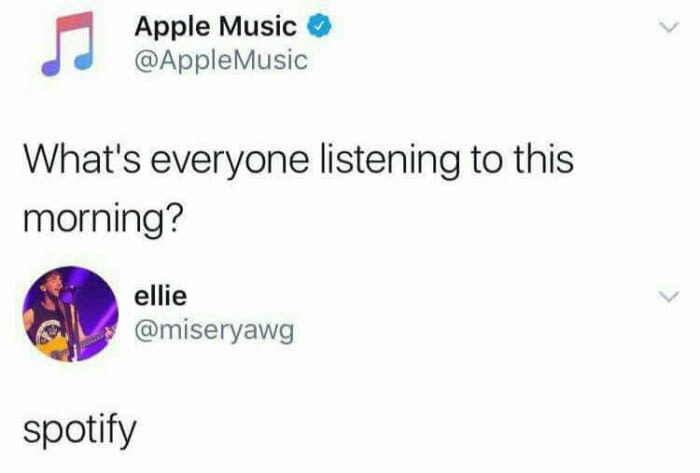Screen dimensions: 700x473
Task: Open the Apple Music note logo avatar
Action: tap(68, 43)
